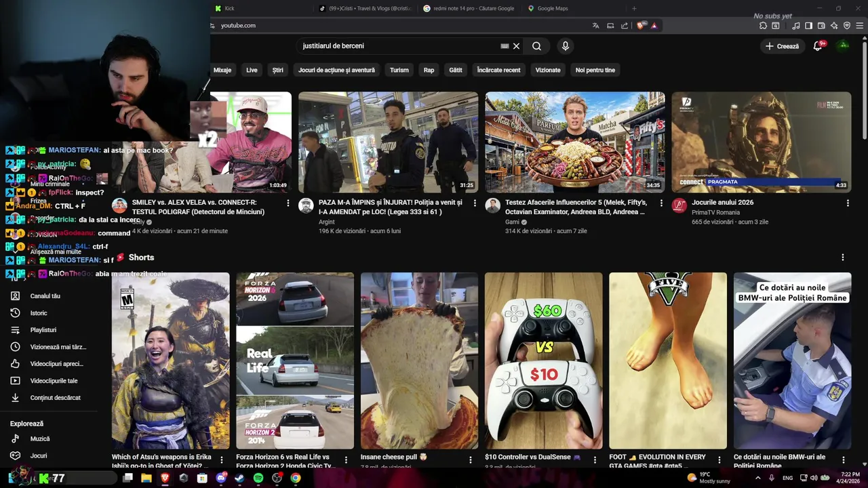The width and height of the screenshot is (868, 488).
Task: Open the Gami channel avatar
Action: coord(493,205)
